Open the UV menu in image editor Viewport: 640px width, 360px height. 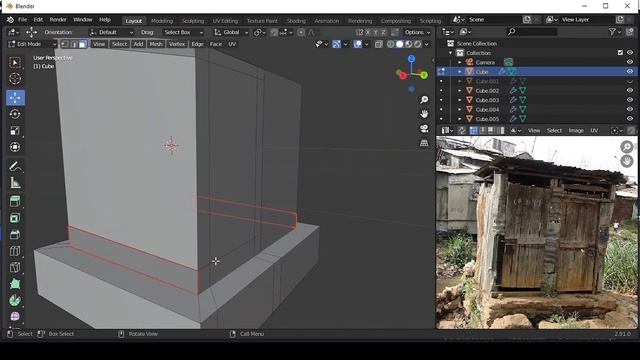(594, 131)
